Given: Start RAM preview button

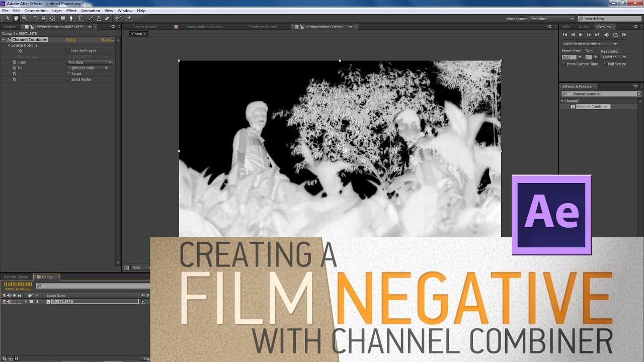Looking at the screenshot, I should (624, 35).
